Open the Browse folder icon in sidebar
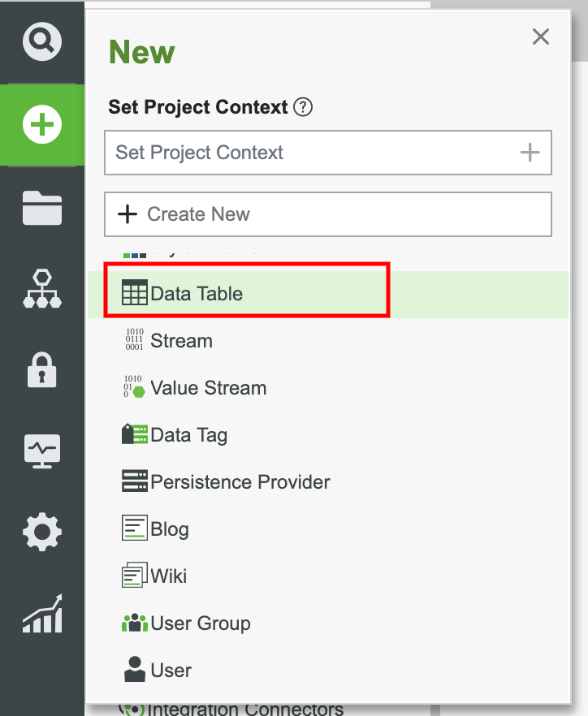This screenshot has height=716, width=588. 42,209
